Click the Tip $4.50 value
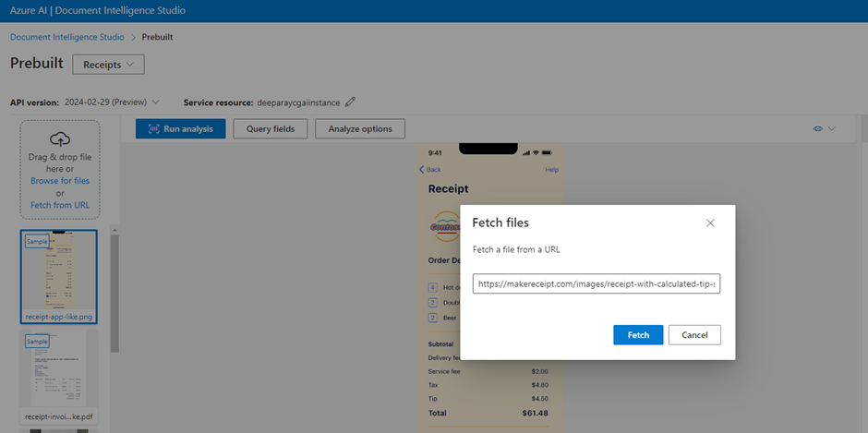The height and width of the screenshot is (433, 868). click(539, 399)
